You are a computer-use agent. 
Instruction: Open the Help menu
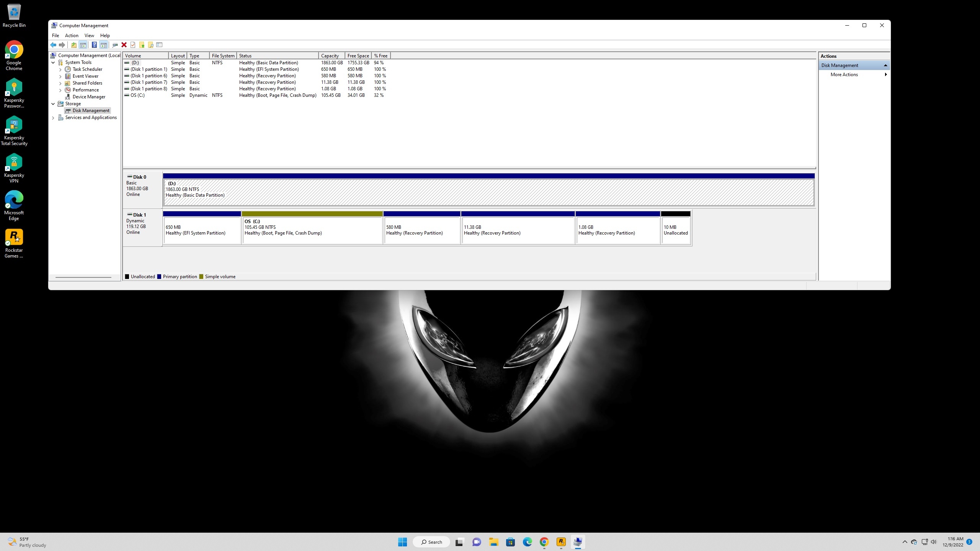click(x=105, y=36)
